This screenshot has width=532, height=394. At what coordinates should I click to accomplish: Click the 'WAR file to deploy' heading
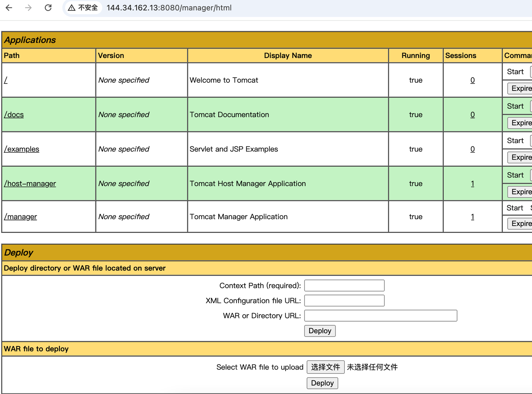(x=36, y=349)
